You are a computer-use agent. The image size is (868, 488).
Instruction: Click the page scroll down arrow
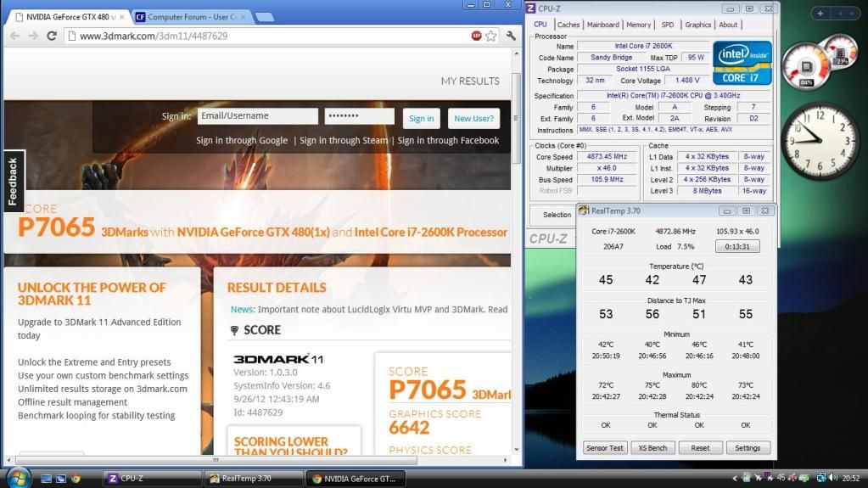517,450
